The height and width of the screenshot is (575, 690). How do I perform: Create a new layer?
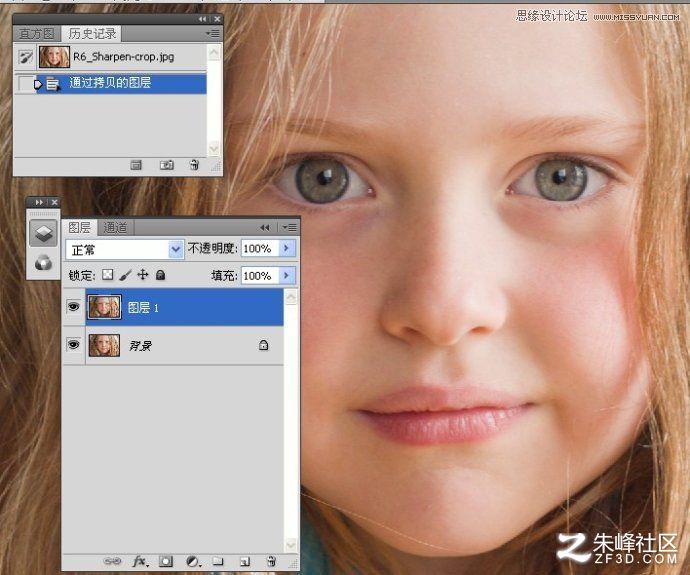pos(245,561)
